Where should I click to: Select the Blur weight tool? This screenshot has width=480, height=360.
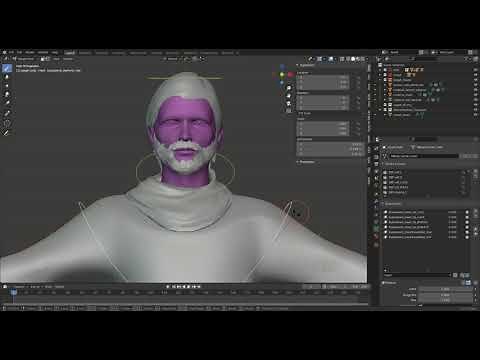(x=7, y=77)
